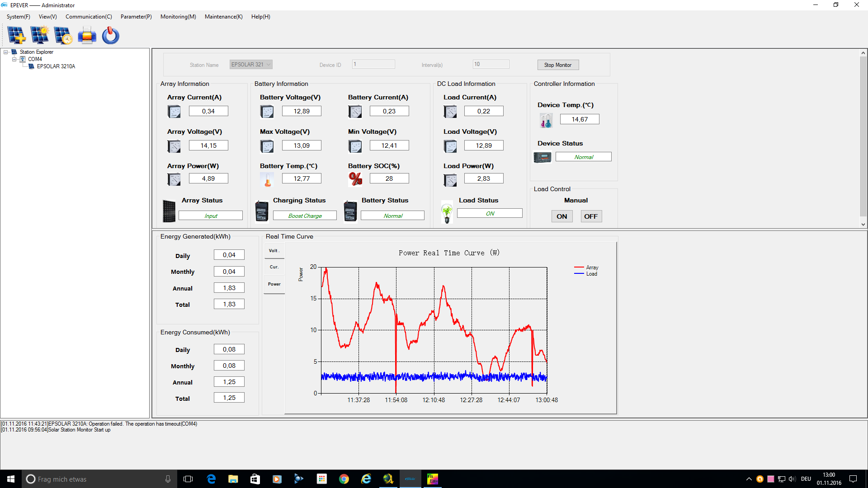Screen dimensions: 868x488
Task: Turn manual load control ON
Action: tap(561, 216)
